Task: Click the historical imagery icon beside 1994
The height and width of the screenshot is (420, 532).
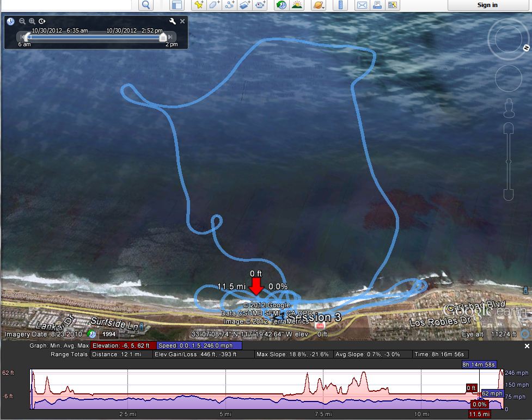Action: coord(91,334)
